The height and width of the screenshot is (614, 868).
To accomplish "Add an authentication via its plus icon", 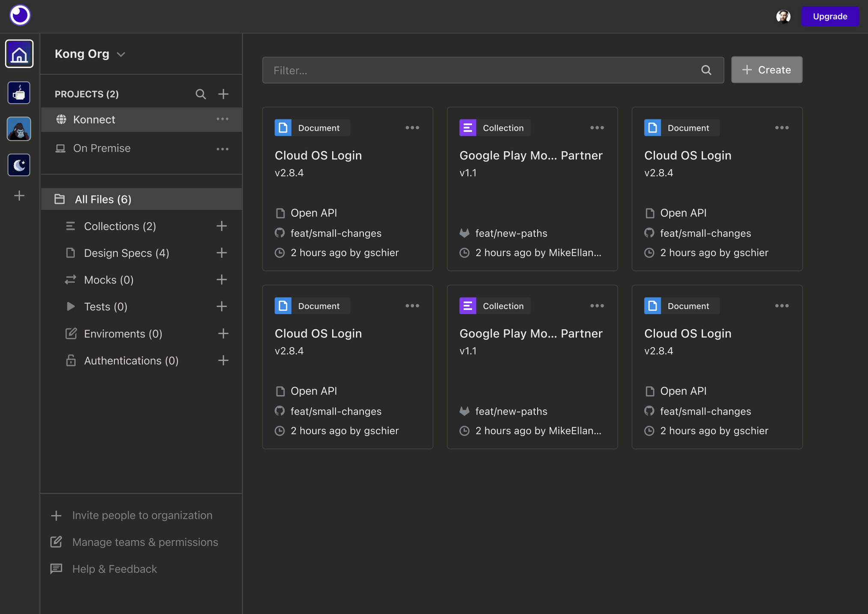I will click(223, 360).
